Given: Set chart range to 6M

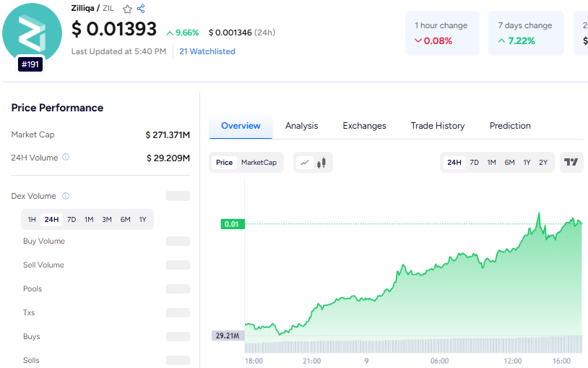Looking at the screenshot, I should [510, 162].
